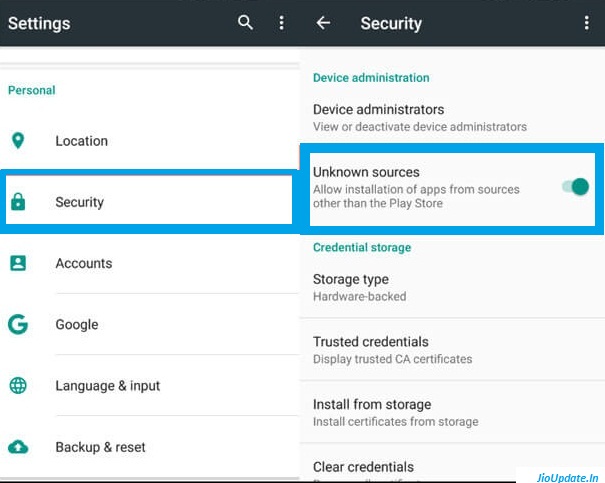Viewport: 605px width, 483px height.
Task: Open the Settings three-dot overflow menu
Action: click(x=281, y=23)
